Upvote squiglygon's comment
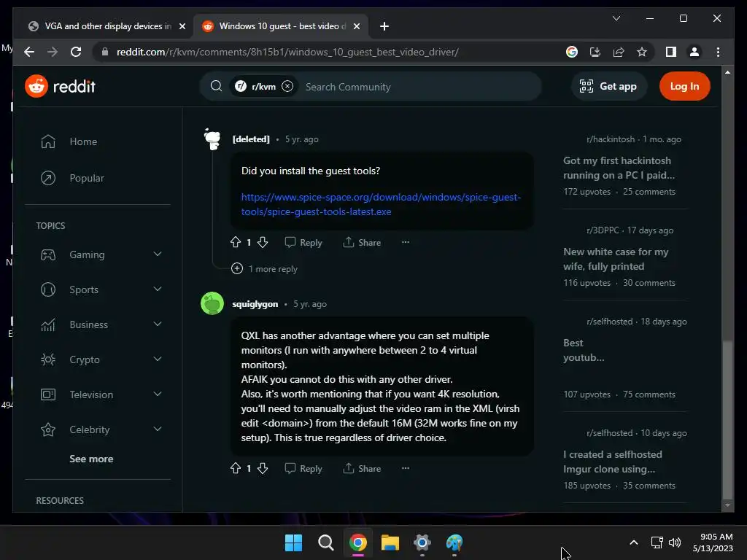Image resolution: width=747 pixels, height=560 pixels. pyautogui.click(x=236, y=468)
